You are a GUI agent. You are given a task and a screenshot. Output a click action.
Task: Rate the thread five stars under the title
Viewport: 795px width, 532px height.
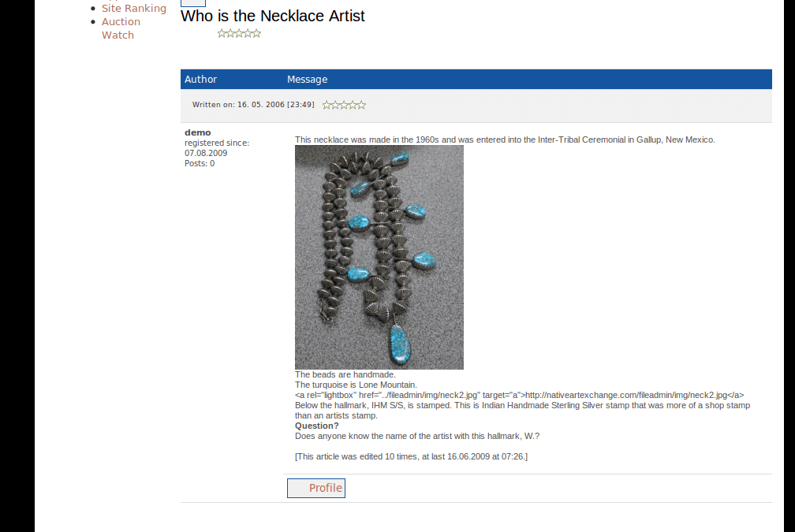pos(256,33)
